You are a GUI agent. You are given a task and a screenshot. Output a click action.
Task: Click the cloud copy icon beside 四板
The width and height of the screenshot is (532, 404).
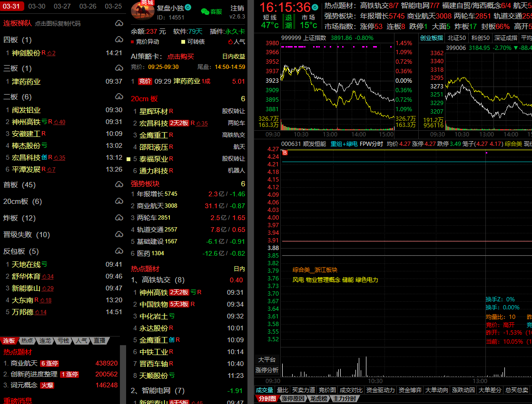[119, 39]
